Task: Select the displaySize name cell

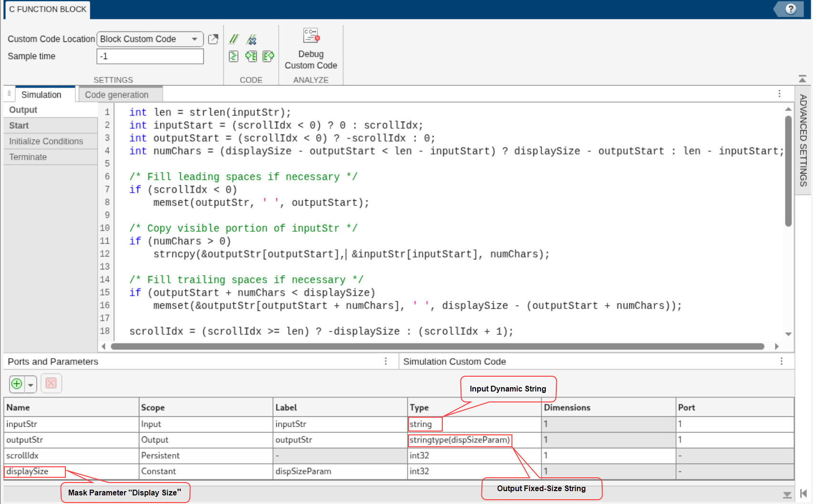Action: coord(72,471)
